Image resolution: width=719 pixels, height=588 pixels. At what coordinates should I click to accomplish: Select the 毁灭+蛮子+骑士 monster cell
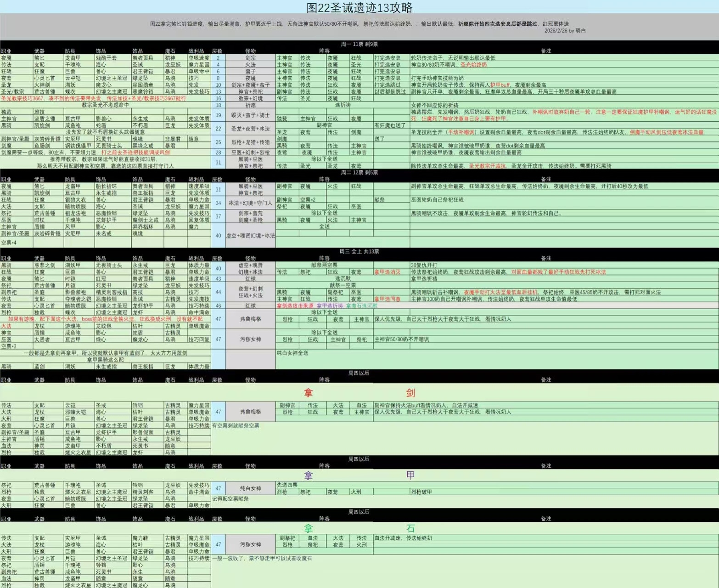(x=250, y=115)
